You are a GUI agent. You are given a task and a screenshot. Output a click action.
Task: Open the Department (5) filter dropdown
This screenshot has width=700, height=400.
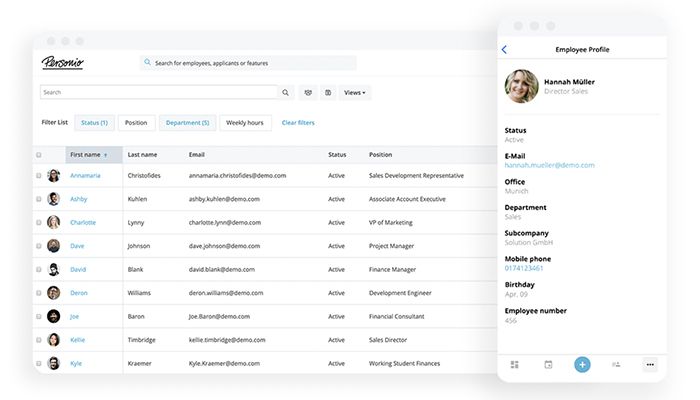187,123
